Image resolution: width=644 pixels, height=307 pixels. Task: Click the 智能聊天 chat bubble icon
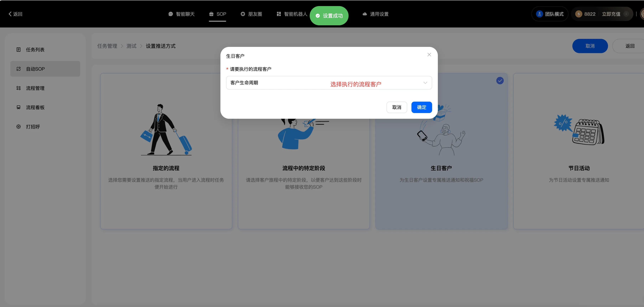click(171, 14)
